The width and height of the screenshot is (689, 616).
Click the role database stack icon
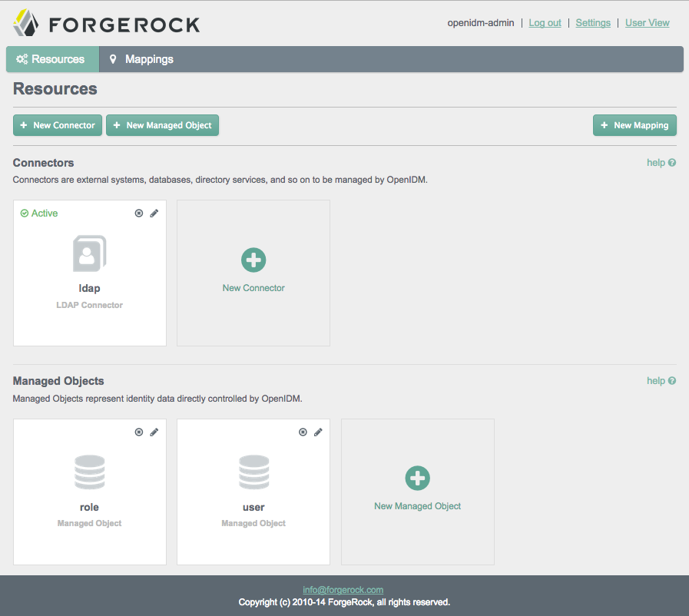point(90,472)
